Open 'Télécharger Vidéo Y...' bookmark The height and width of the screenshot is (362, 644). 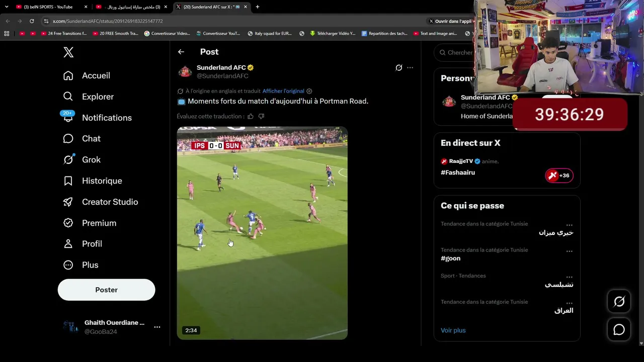tap(332, 34)
